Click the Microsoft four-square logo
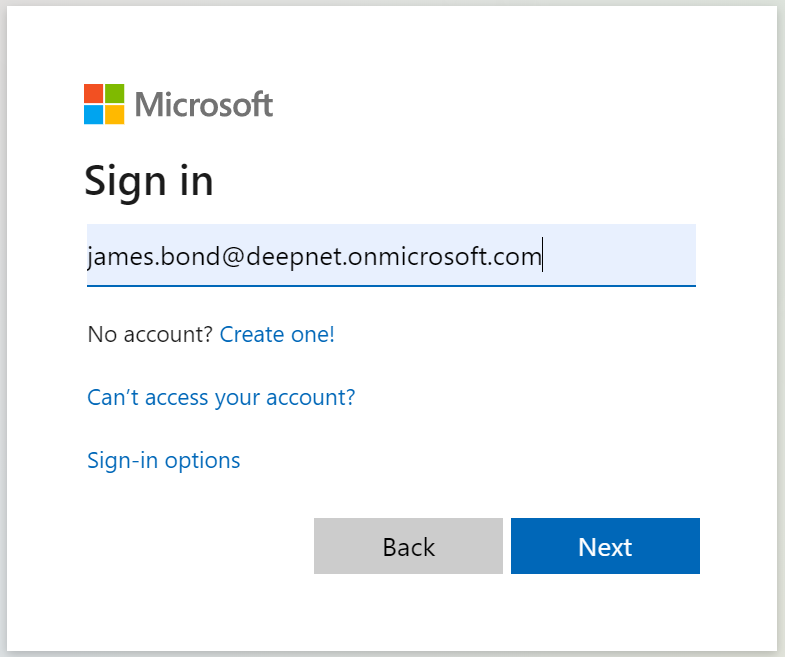Image resolution: width=785 pixels, height=657 pixels. (x=104, y=104)
